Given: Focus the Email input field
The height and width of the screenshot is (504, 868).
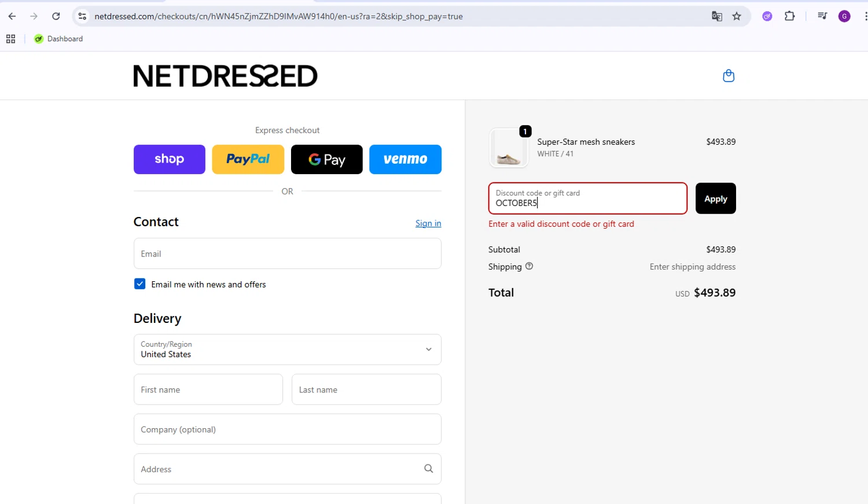Looking at the screenshot, I should click(x=288, y=253).
